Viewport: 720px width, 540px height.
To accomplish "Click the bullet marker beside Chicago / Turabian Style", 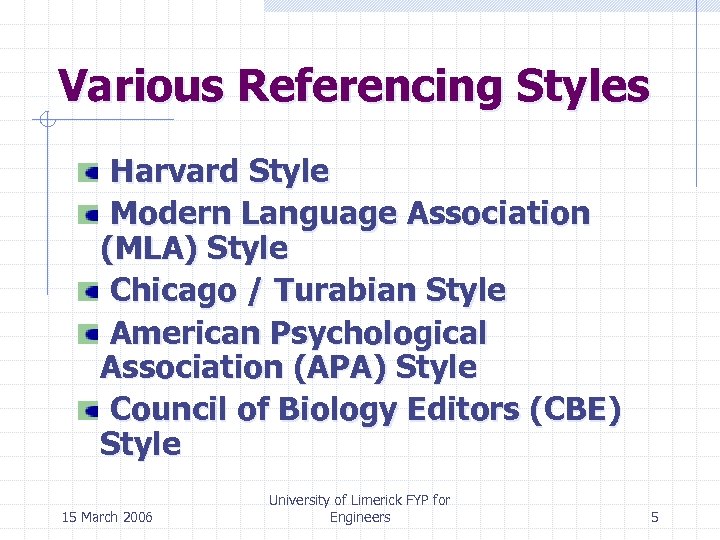I will 88,292.
